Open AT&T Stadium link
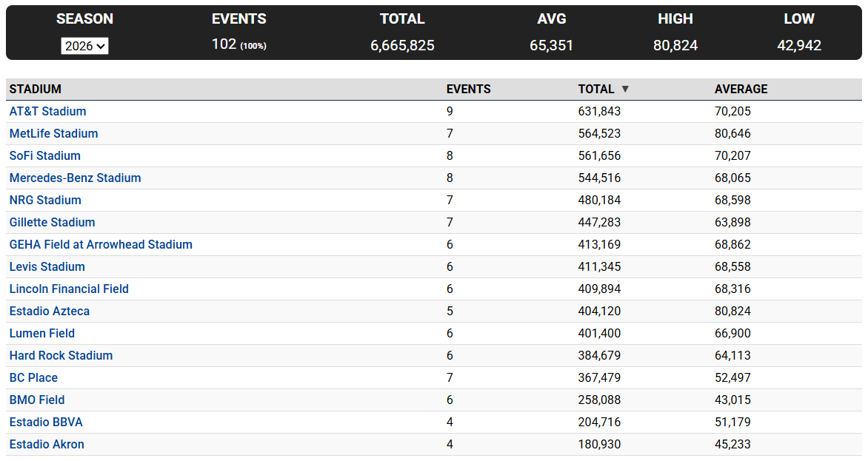The width and height of the screenshot is (868, 461). click(47, 111)
